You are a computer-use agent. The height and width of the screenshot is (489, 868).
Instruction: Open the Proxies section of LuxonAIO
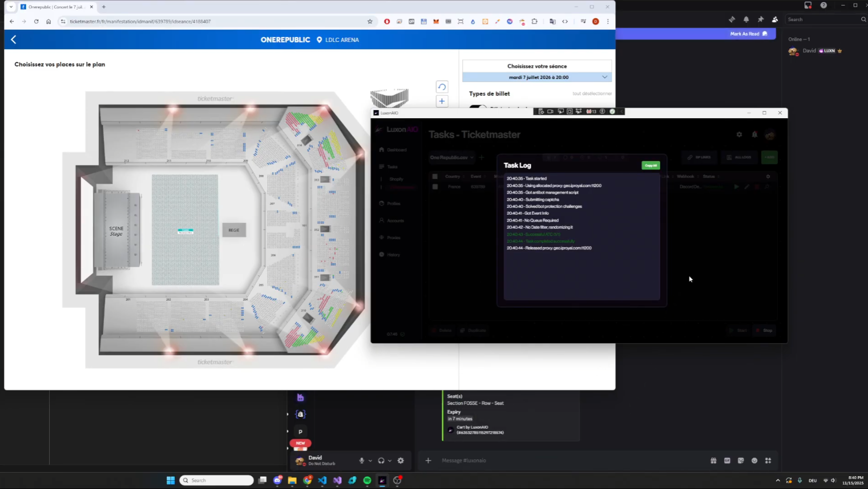click(x=394, y=237)
